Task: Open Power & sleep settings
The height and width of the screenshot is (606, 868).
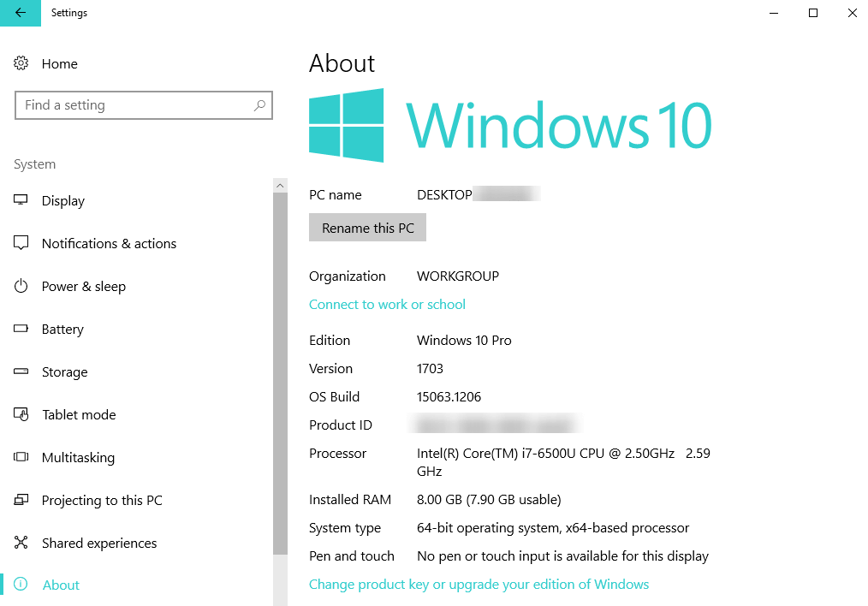Action: [84, 287]
